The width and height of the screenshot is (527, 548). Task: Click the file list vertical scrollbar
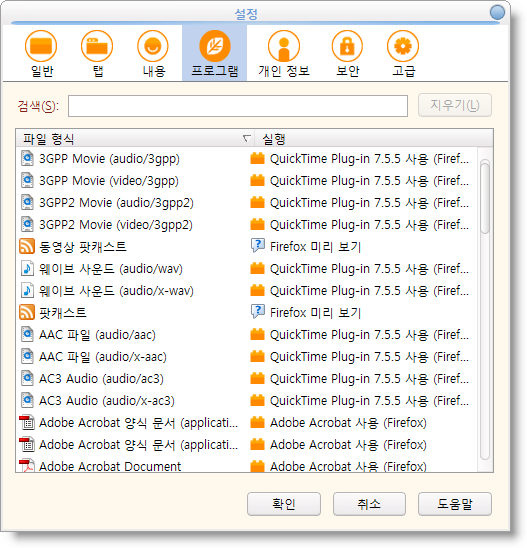(485, 309)
